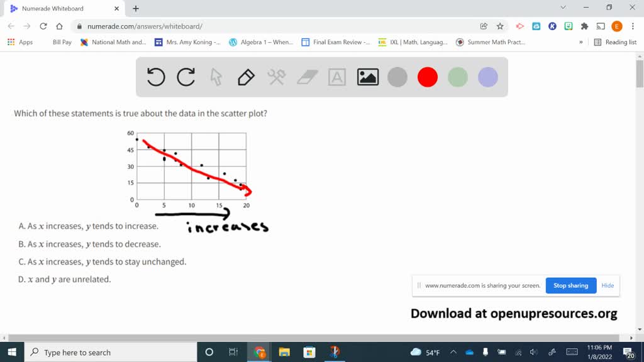Image resolution: width=644 pixels, height=362 pixels.
Task: Choose the pencil drawing tool
Action: 245,77
